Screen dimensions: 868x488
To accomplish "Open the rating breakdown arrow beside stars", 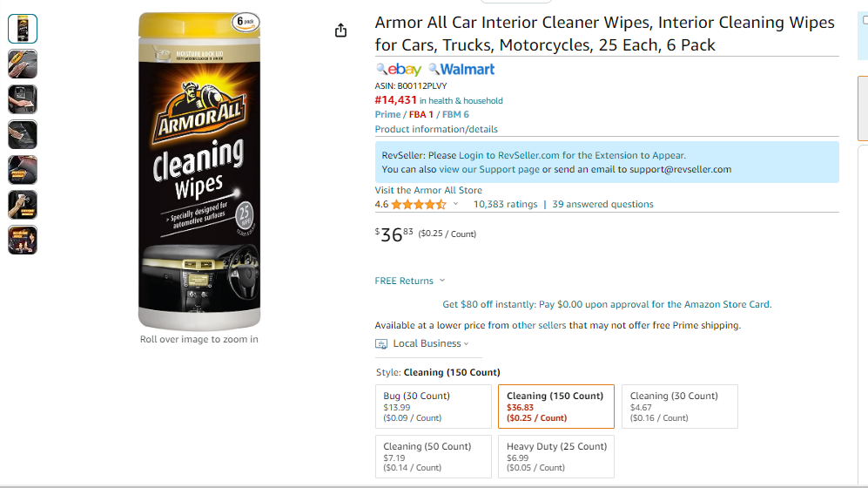I will coord(455,204).
